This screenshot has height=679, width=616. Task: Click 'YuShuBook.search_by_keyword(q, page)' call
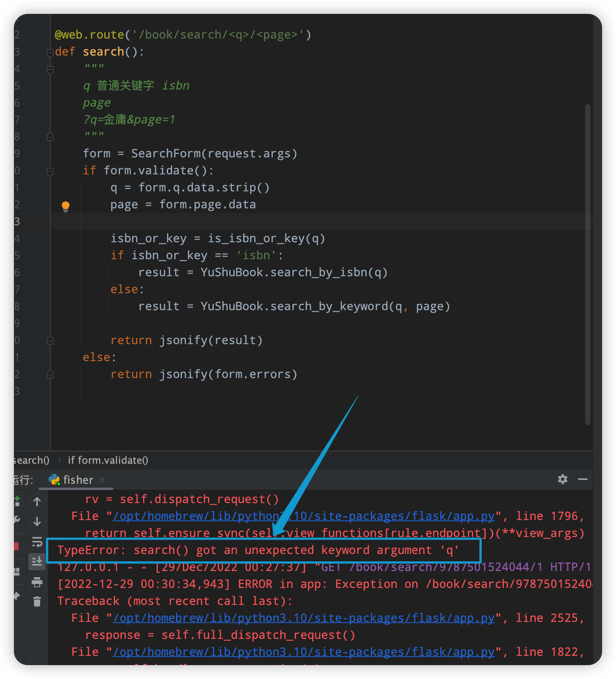click(x=325, y=306)
